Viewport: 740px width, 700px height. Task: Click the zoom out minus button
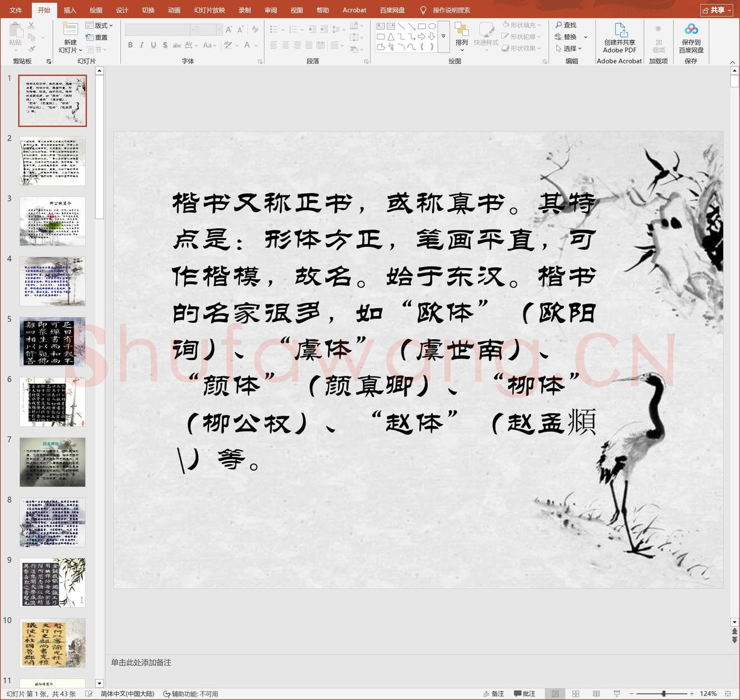(631, 694)
